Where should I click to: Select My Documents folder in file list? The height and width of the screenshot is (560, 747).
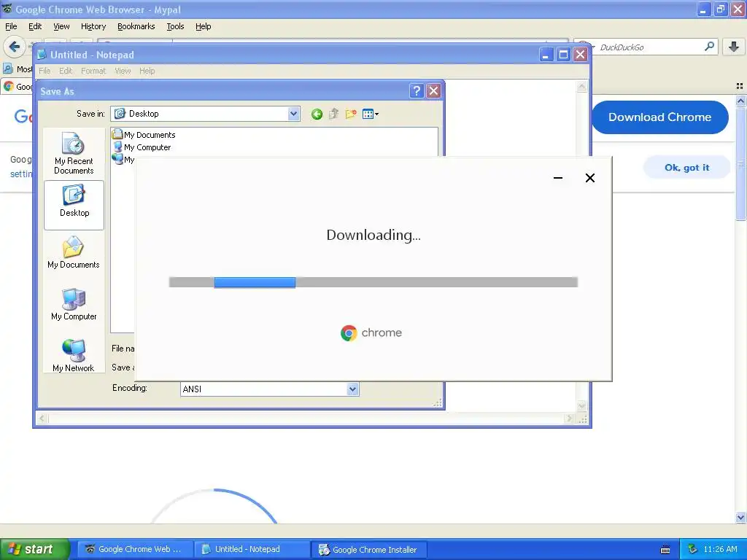click(x=144, y=135)
